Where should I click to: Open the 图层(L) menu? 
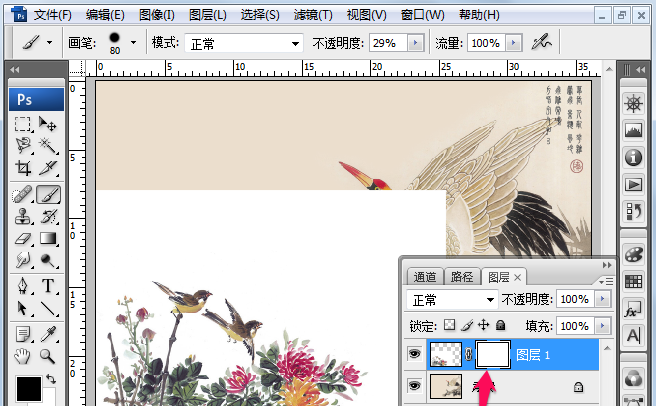[208, 15]
